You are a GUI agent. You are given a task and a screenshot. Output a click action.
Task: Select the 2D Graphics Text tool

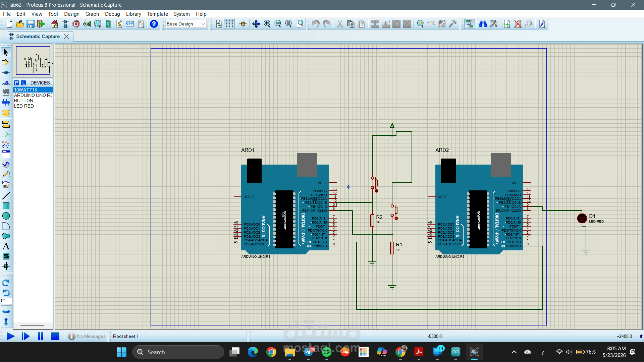pos(6,246)
